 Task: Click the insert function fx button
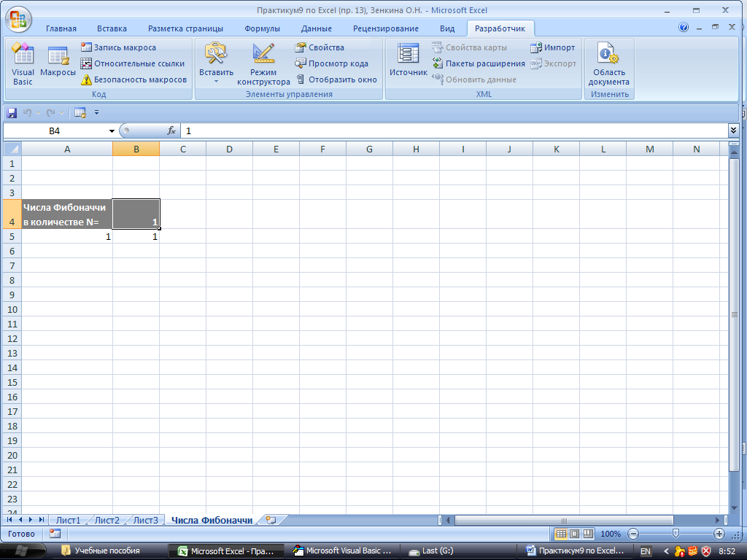171,131
